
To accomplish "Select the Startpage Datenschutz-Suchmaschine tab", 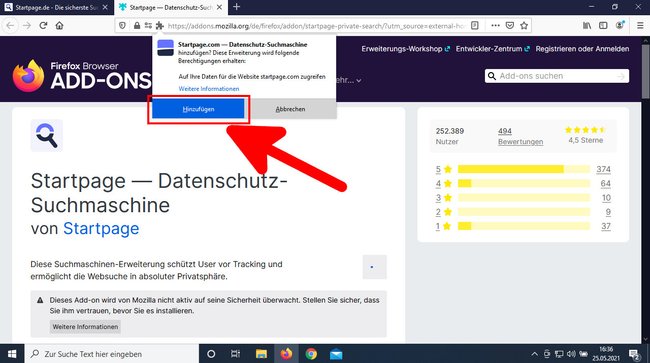I will pos(171,7).
